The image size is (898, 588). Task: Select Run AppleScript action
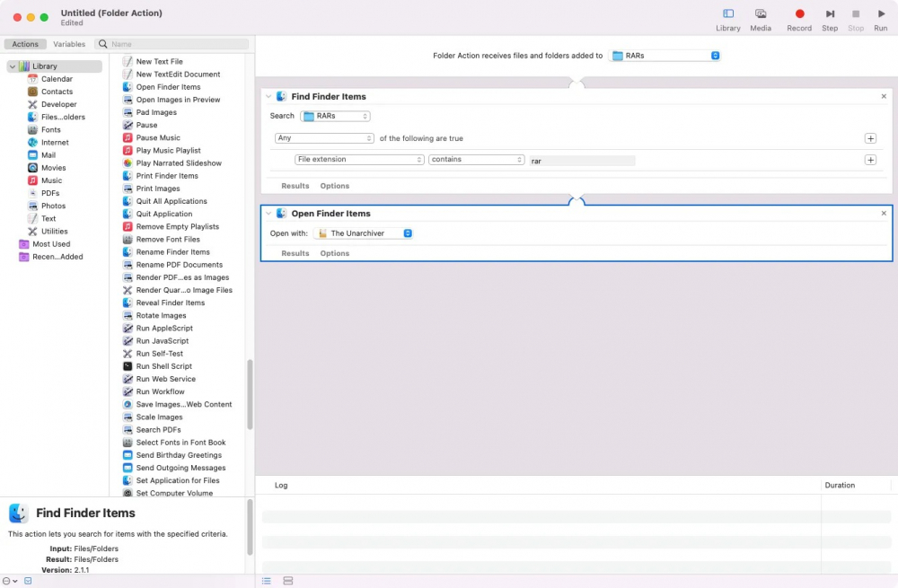click(x=163, y=329)
